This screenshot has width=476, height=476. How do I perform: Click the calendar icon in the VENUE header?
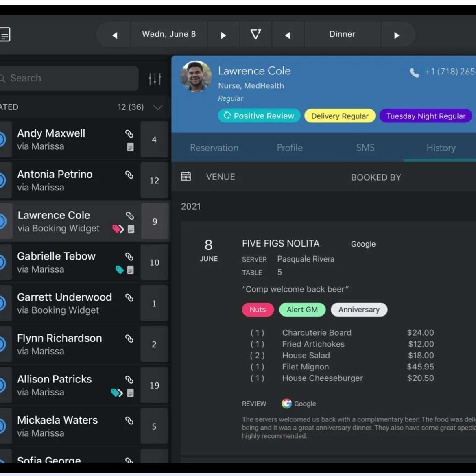[186, 177]
